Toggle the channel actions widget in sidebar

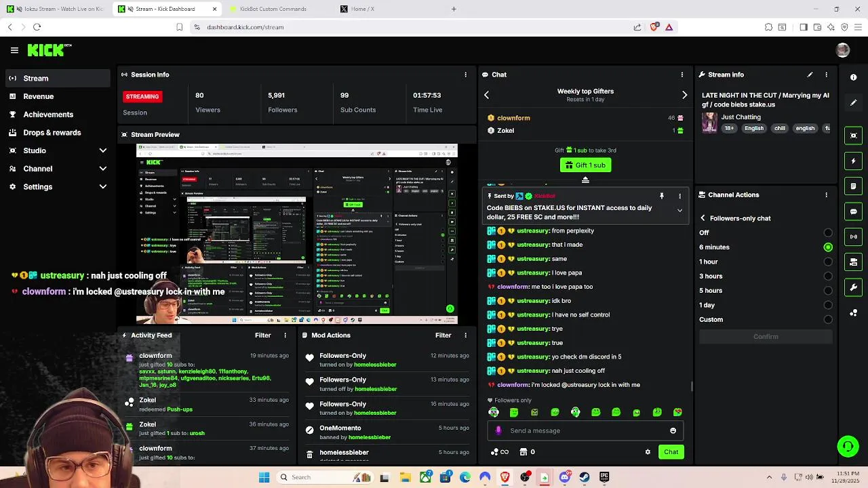click(854, 262)
